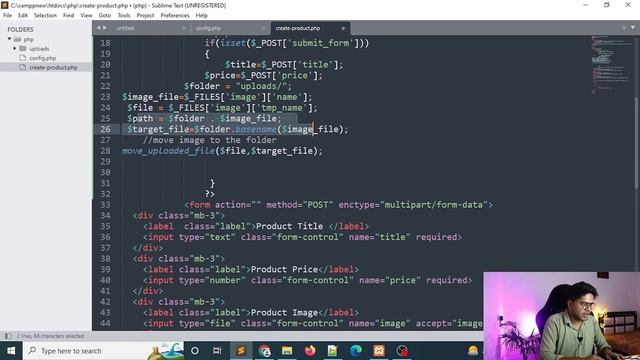Click the minimap code overview
The height and width of the screenshot is (360, 640).
click(610, 65)
